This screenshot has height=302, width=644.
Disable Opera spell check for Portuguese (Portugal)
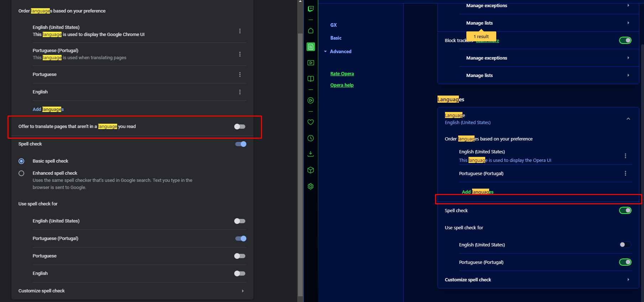(625, 262)
